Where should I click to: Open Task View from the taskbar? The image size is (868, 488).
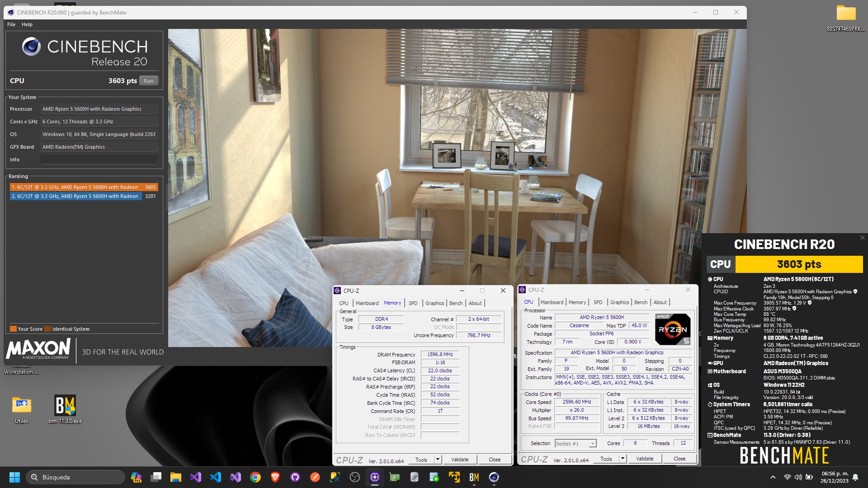[156, 477]
